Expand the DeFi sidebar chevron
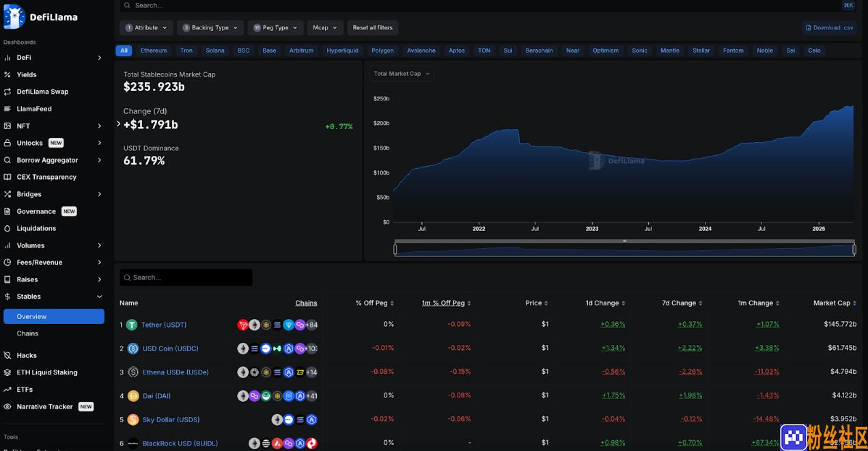Screen dimensions: 868x451 (100, 57)
